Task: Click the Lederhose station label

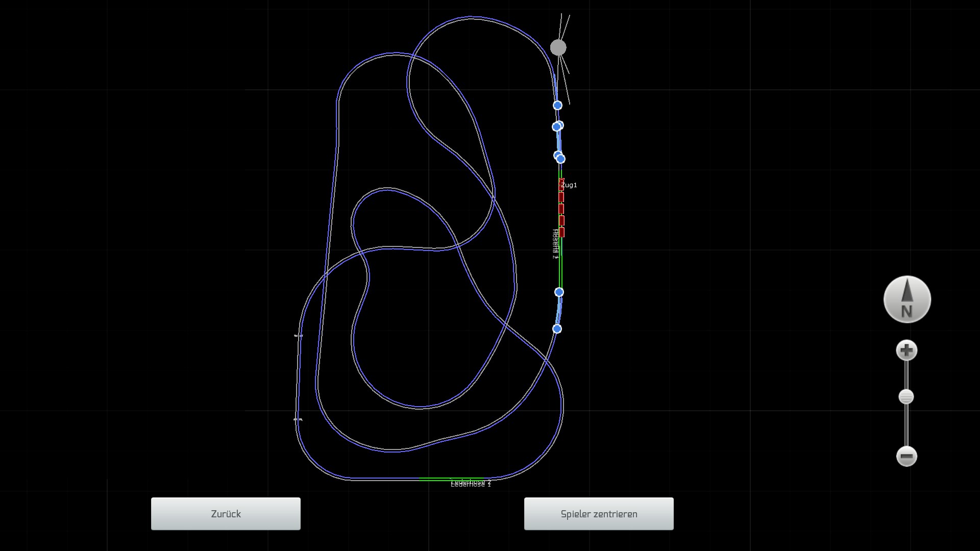Action: pyautogui.click(x=471, y=483)
